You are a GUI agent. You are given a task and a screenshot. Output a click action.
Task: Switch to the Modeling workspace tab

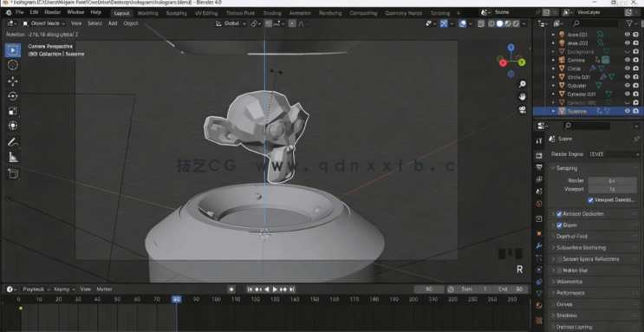coord(147,13)
